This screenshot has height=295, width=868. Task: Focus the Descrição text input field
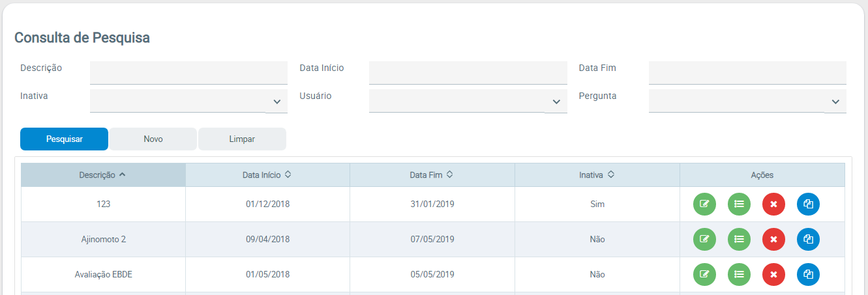click(x=188, y=72)
